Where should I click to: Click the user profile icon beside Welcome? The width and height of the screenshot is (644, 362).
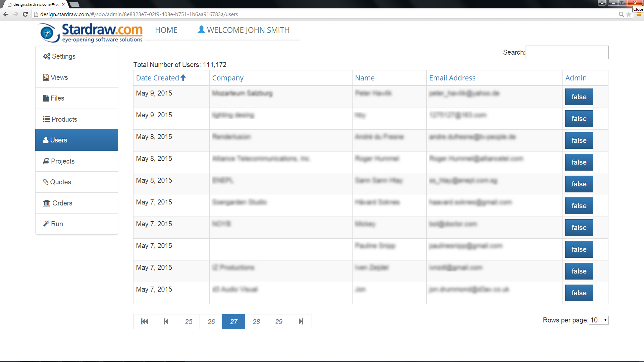pyautogui.click(x=201, y=29)
